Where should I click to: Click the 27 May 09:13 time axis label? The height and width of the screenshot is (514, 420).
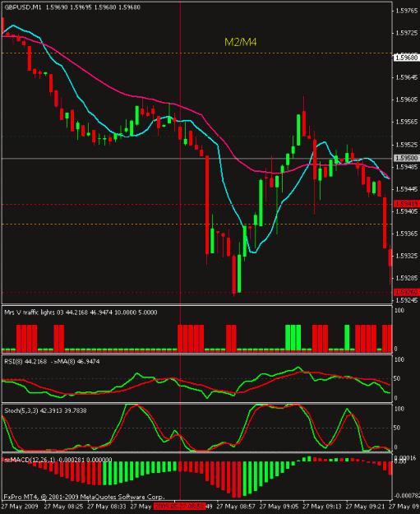pos(322,507)
